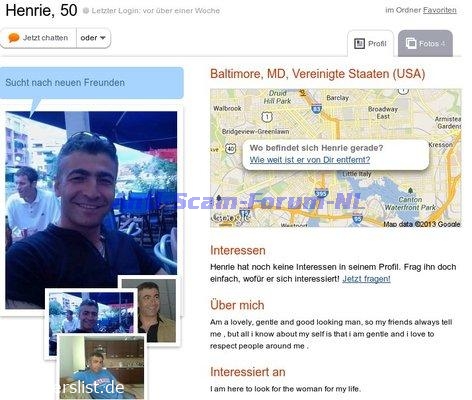Click the grey offline status dot
The height and width of the screenshot is (400, 472).
86,11
